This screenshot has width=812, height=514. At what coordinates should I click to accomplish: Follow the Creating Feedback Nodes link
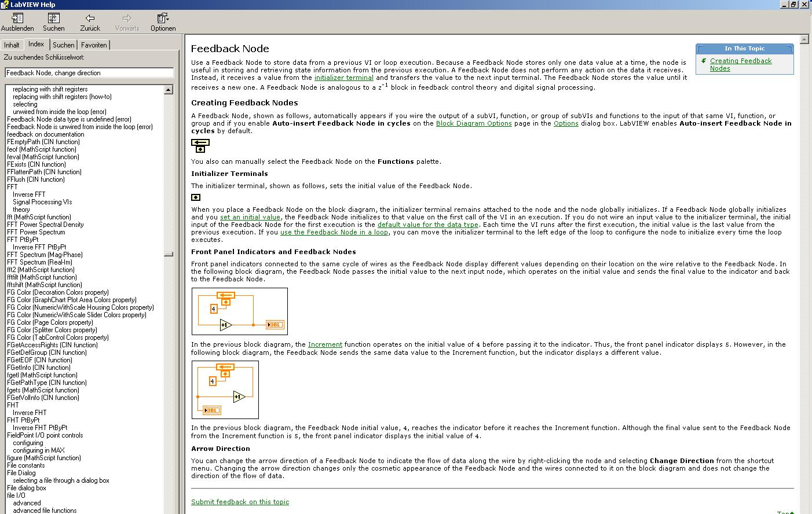[741, 64]
